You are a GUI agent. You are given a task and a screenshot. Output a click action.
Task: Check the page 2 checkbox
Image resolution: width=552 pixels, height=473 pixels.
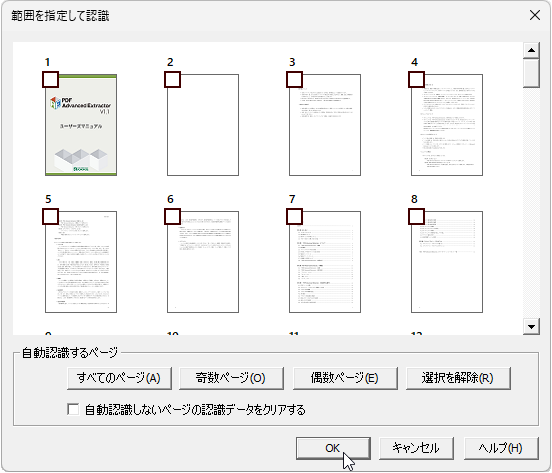pyautogui.click(x=172, y=80)
